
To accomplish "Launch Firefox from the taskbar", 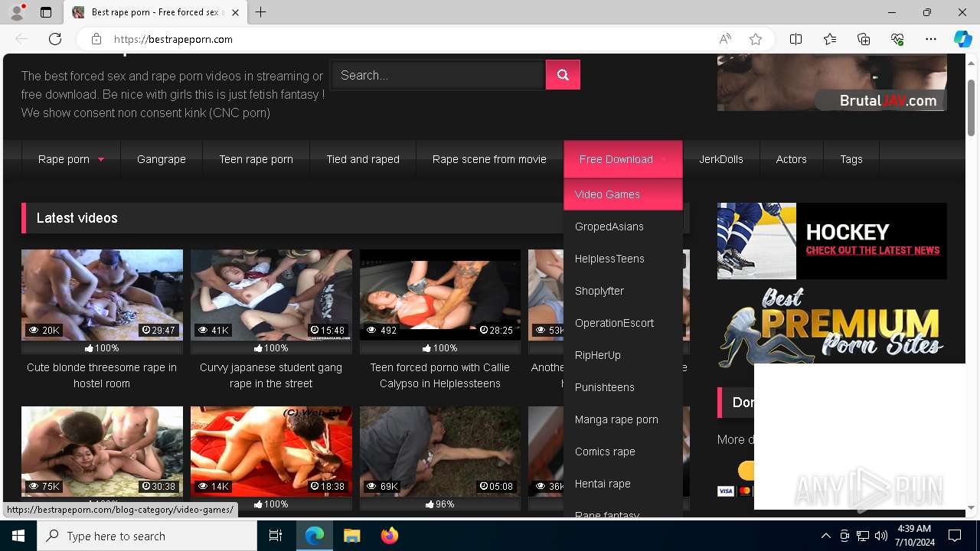I will (x=389, y=536).
